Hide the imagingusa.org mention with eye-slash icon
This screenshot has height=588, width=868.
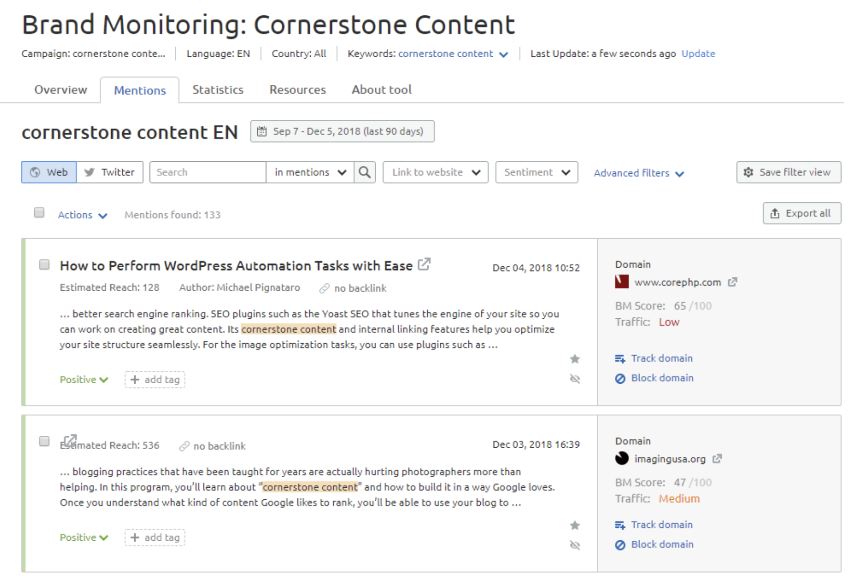click(575, 546)
